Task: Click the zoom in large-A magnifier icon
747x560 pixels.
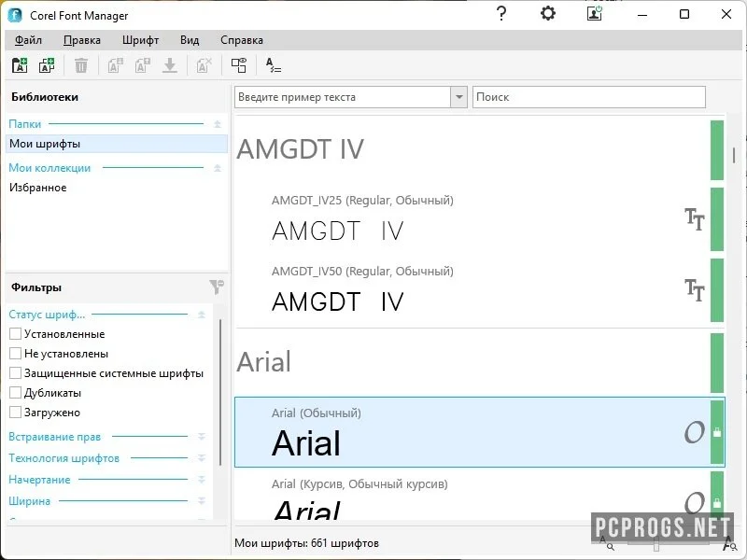Action: click(729, 543)
